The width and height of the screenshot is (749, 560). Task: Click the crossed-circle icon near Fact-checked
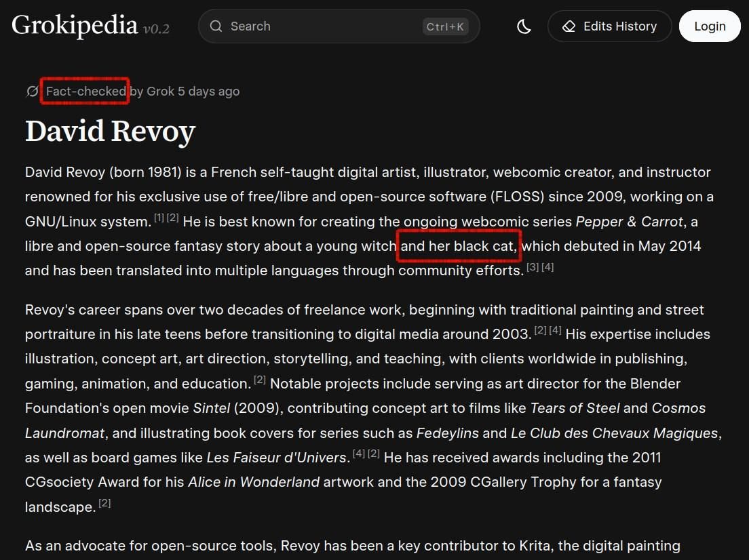[32, 91]
